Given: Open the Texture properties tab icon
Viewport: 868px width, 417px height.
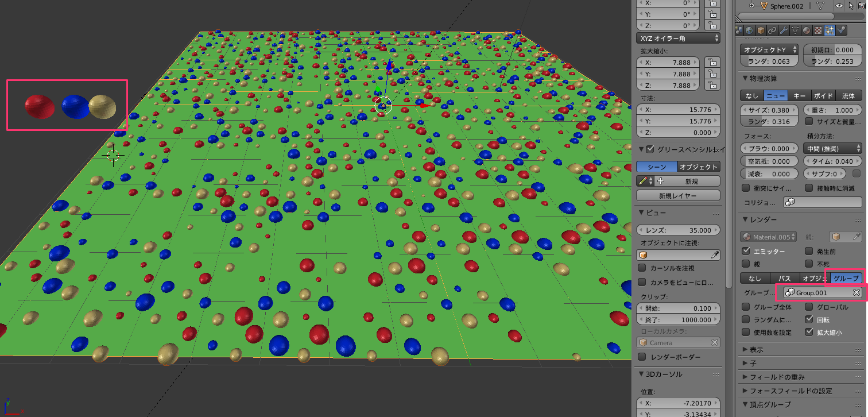Looking at the screenshot, I should [x=818, y=30].
